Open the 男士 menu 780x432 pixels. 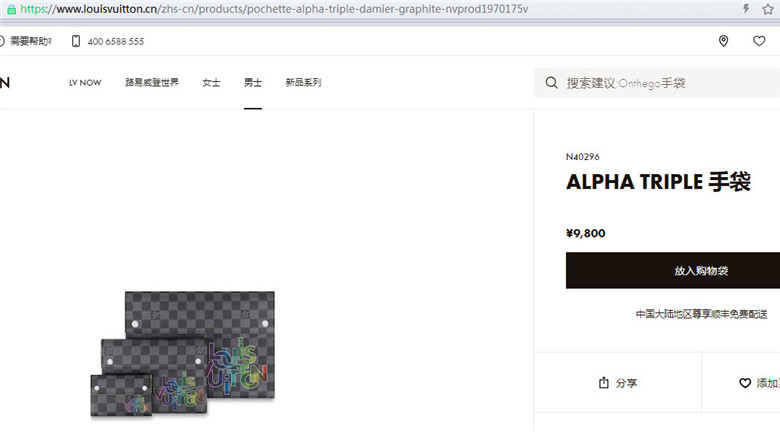pos(253,83)
